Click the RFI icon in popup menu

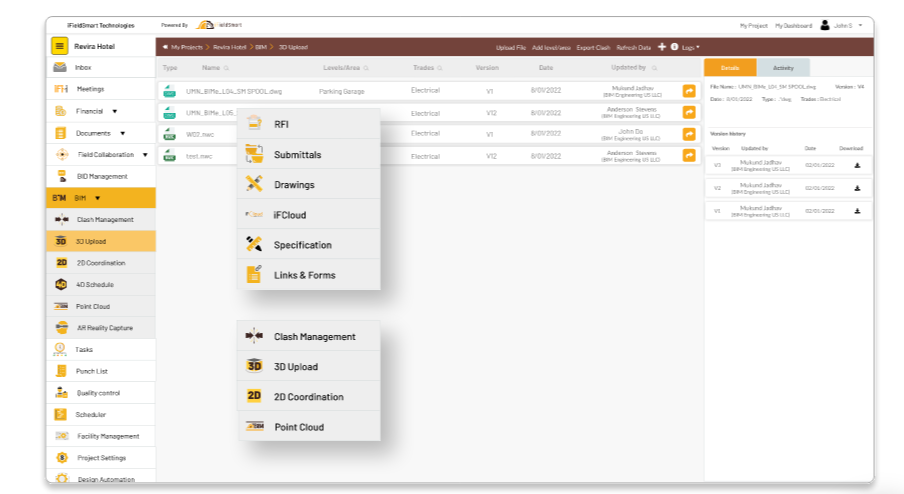(x=254, y=123)
